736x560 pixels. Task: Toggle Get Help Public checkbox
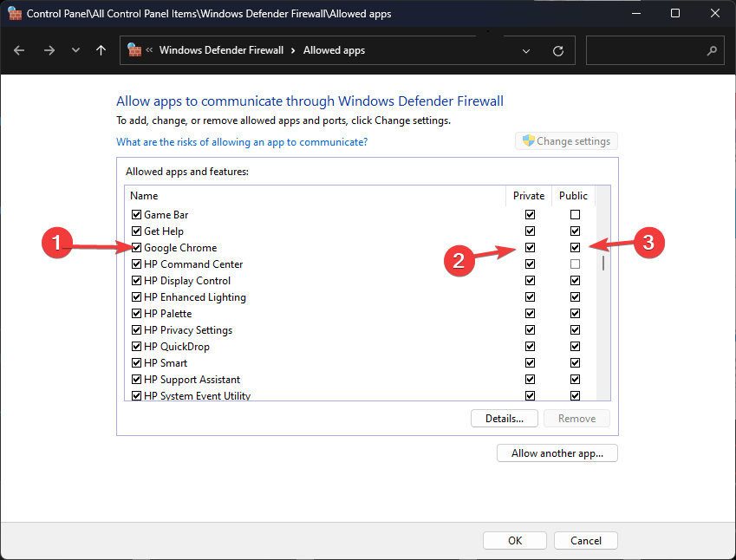pyautogui.click(x=575, y=231)
